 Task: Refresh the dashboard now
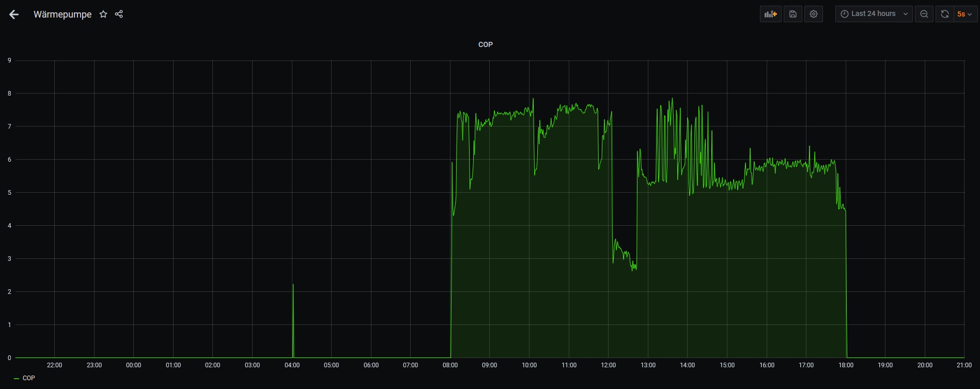944,14
